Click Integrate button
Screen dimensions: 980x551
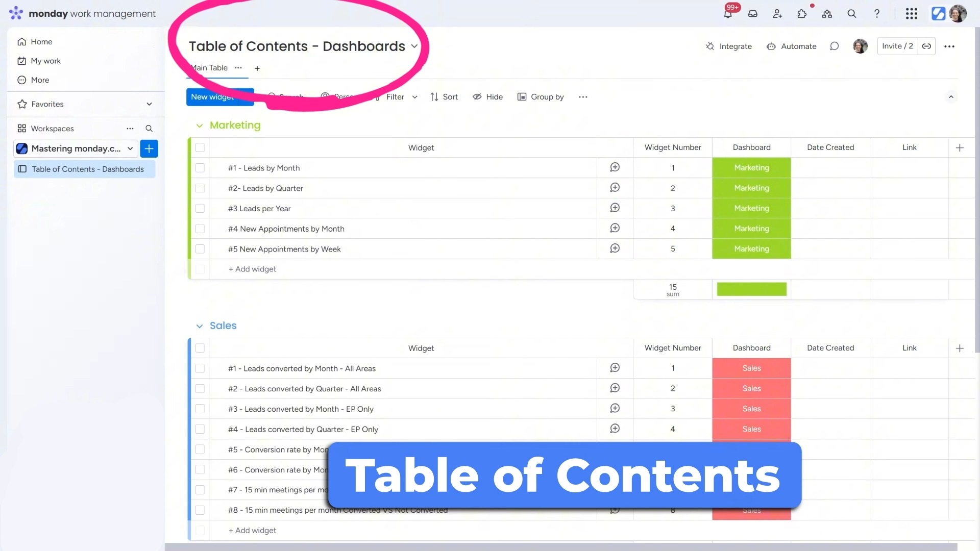(x=729, y=46)
